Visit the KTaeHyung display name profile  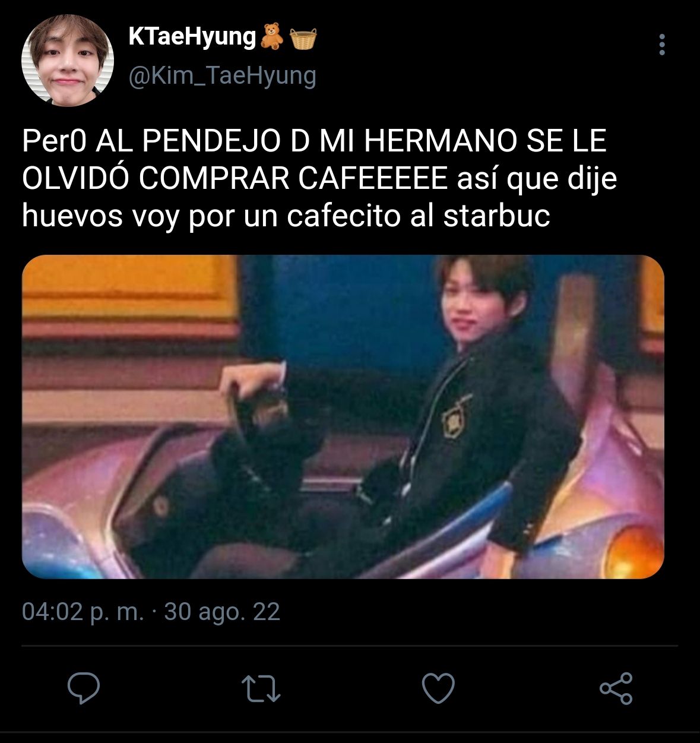tap(192, 37)
